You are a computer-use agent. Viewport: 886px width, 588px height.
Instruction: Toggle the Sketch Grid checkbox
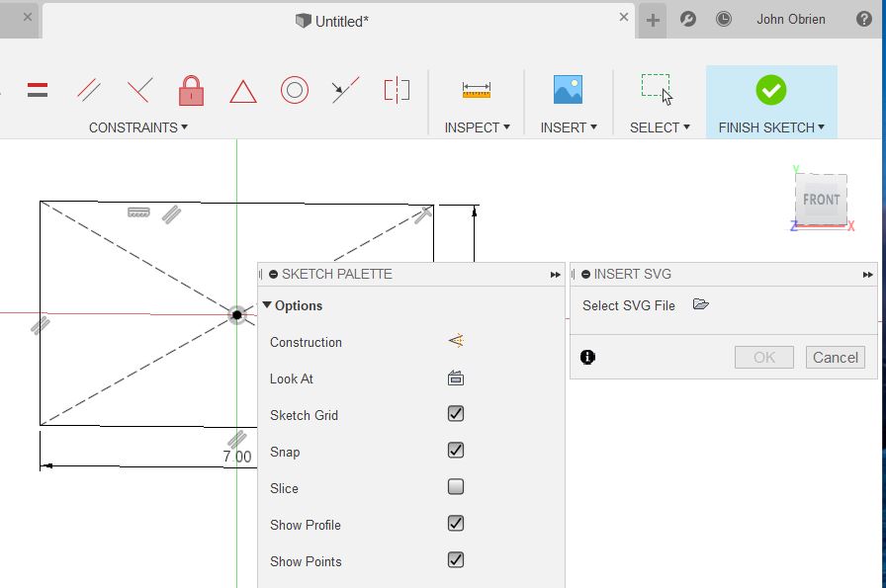(x=456, y=413)
